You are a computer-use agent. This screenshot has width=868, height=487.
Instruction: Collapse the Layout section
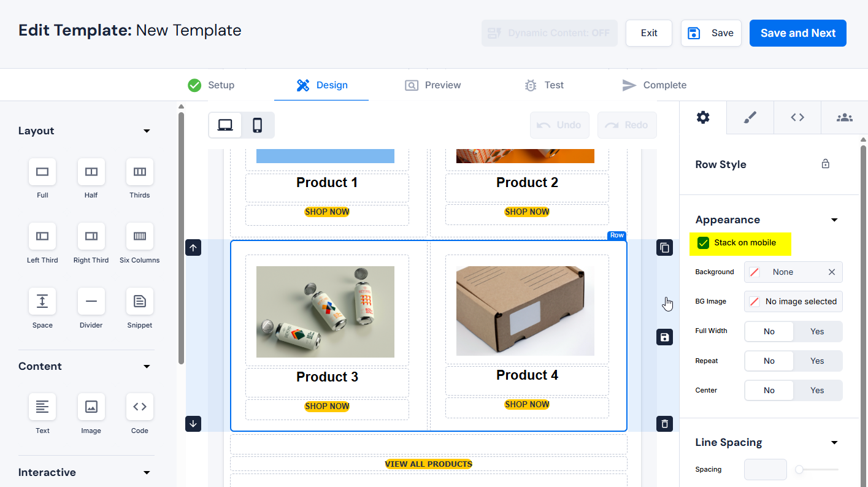147,131
